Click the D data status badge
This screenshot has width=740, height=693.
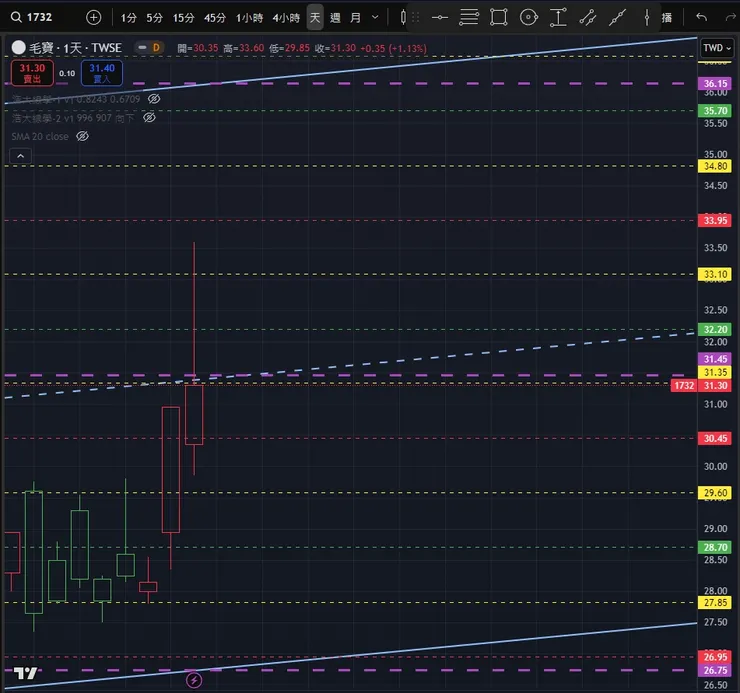tap(156, 48)
